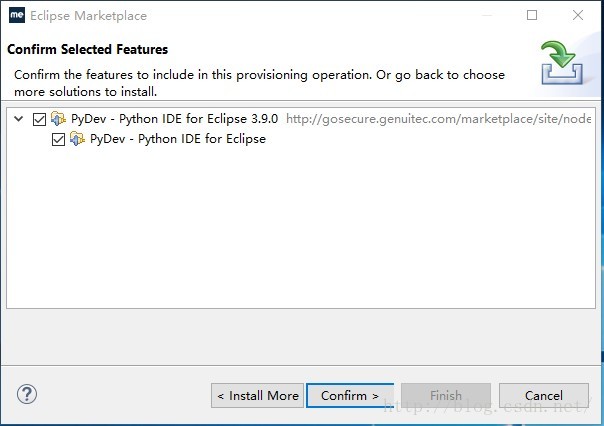Click the feature icon beside PyDev 3.9.0 entry

click(x=59, y=118)
